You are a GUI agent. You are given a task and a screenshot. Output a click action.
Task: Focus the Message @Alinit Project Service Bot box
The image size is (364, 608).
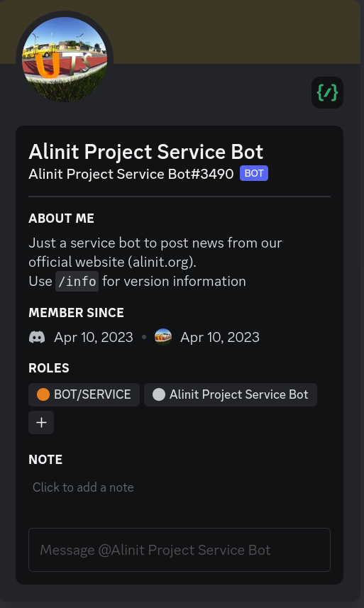tap(180, 550)
